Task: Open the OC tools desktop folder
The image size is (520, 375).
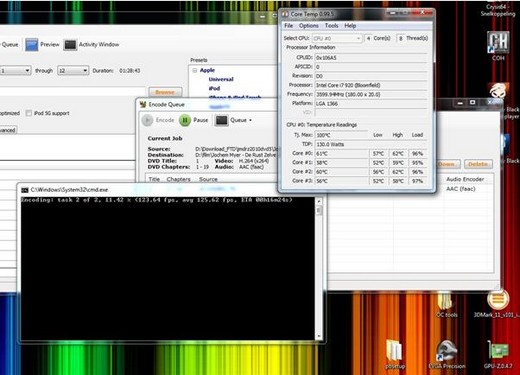Action: [446, 304]
